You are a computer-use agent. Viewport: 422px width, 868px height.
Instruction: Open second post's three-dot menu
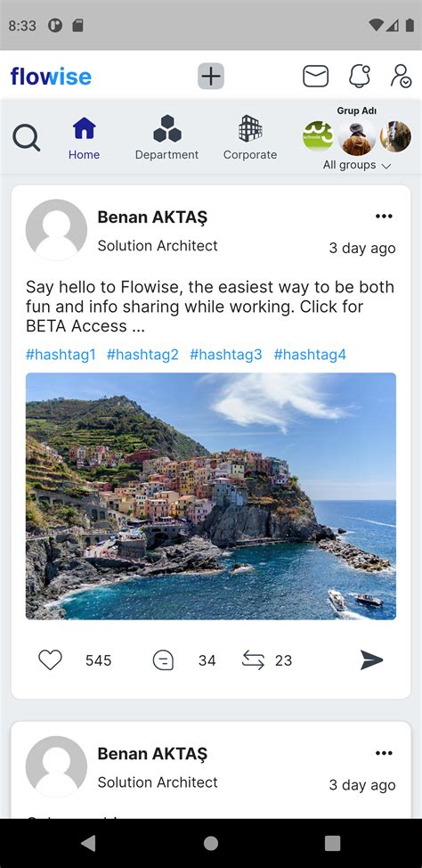point(384,753)
